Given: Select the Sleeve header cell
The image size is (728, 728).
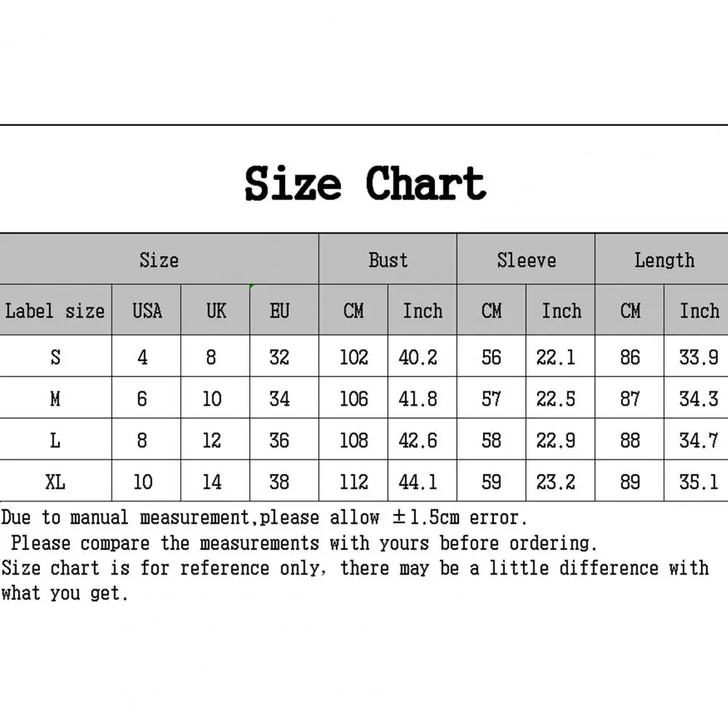Looking at the screenshot, I should 526,259.
